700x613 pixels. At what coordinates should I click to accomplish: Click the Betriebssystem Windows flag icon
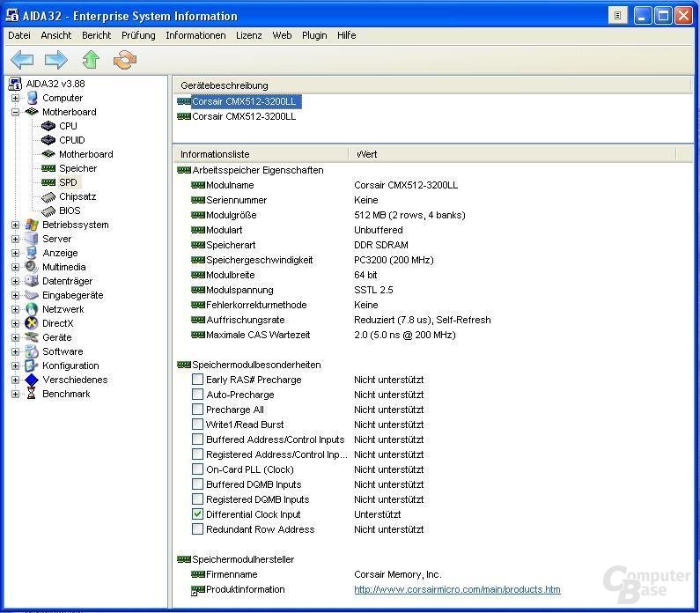[x=32, y=225]
